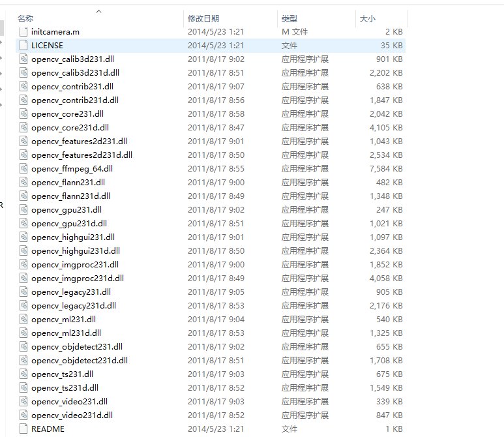Click the opencv_gpu231d.dll file icon

23,224
